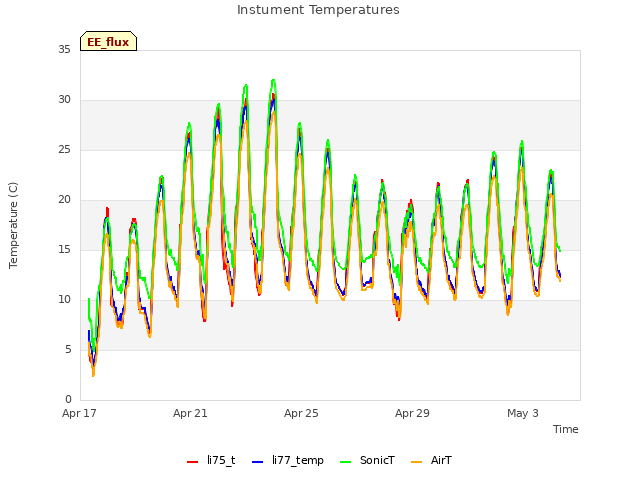Click the Time axis title

pos(565,429)
